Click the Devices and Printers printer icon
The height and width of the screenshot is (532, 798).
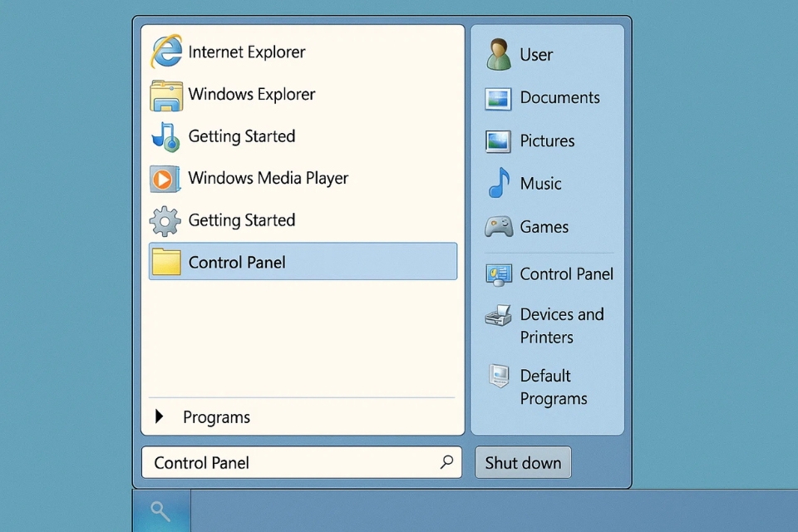point(499,316)
